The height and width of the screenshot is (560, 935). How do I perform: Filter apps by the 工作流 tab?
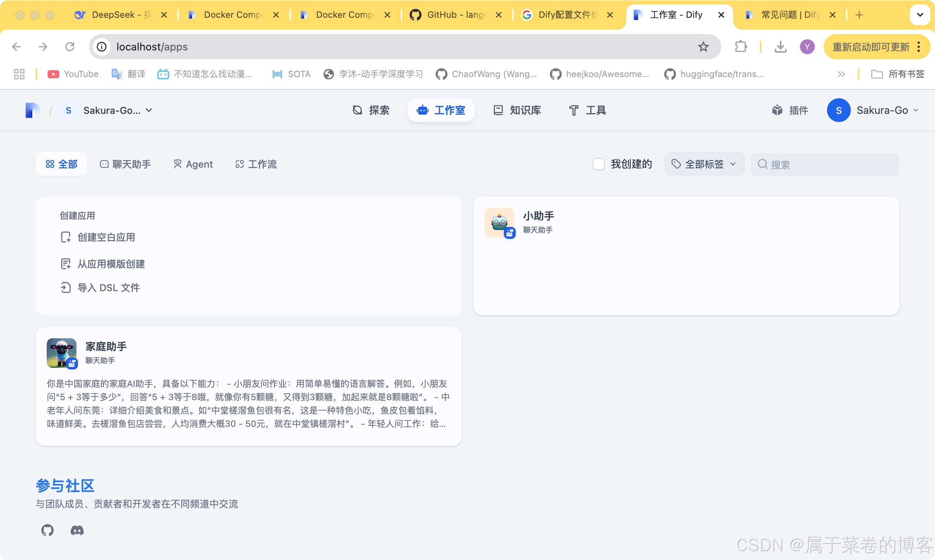(x=256, y=164)
